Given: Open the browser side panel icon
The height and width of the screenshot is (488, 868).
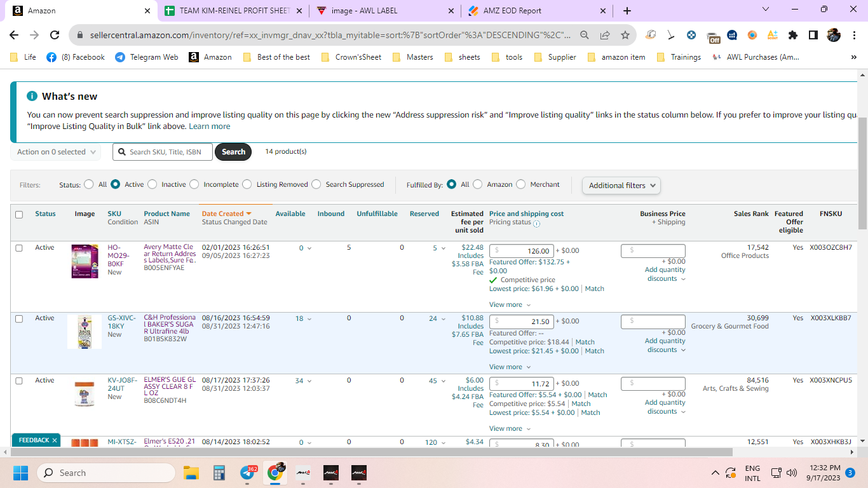Looking at the screenshot, I should point(813,35).
